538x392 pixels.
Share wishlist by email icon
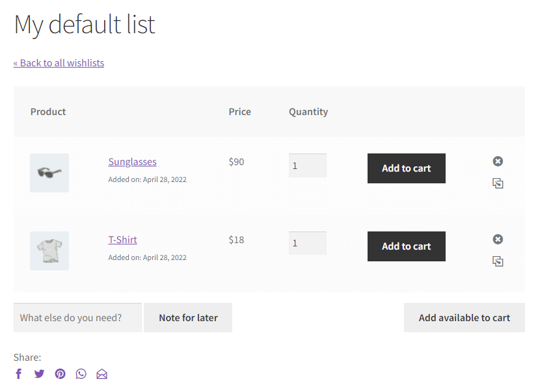click(101, 374)
